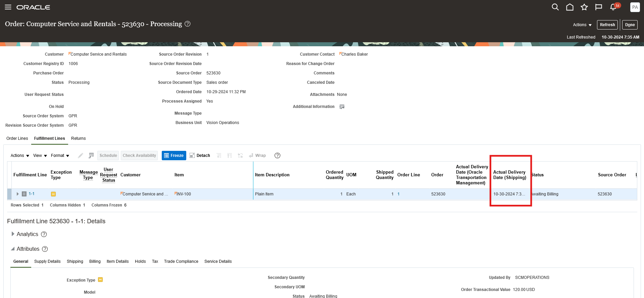Switch to the Order Lines tab

click(17, 138)
